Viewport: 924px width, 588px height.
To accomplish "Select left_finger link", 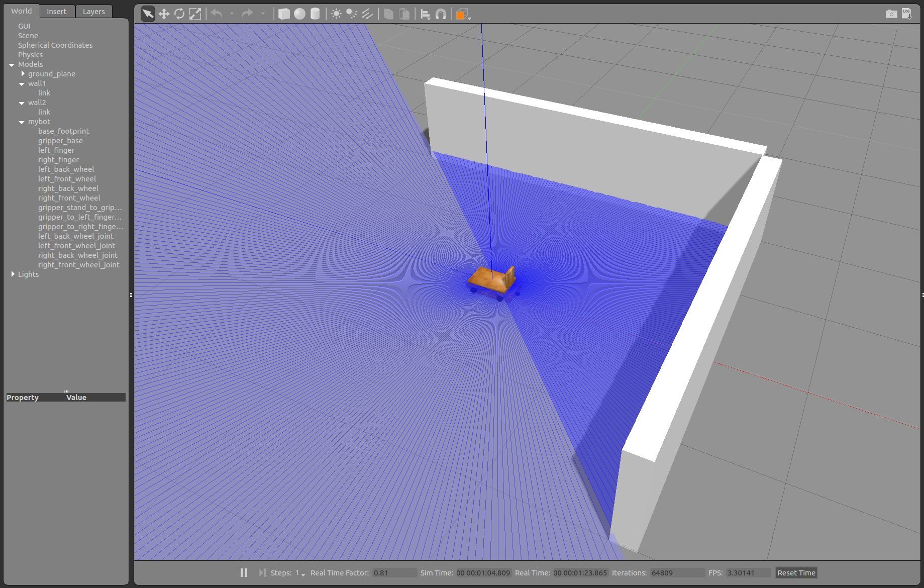I will pyautogui.click(x=56, y=150).
